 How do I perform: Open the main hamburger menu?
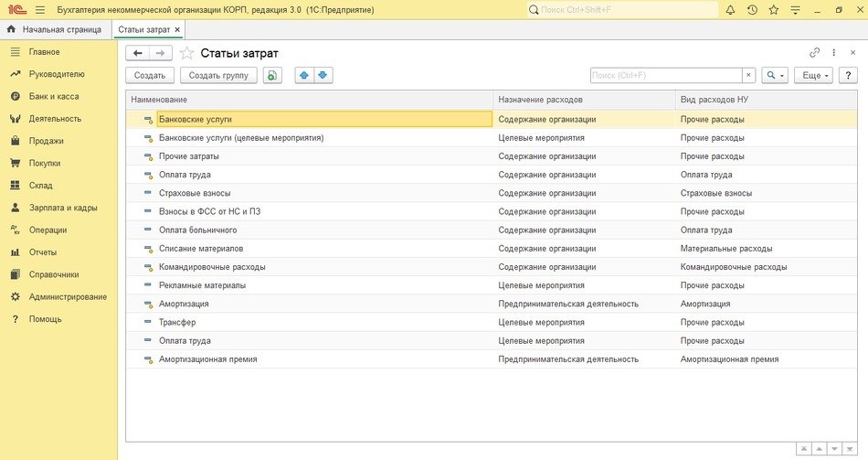coord(40,10)
